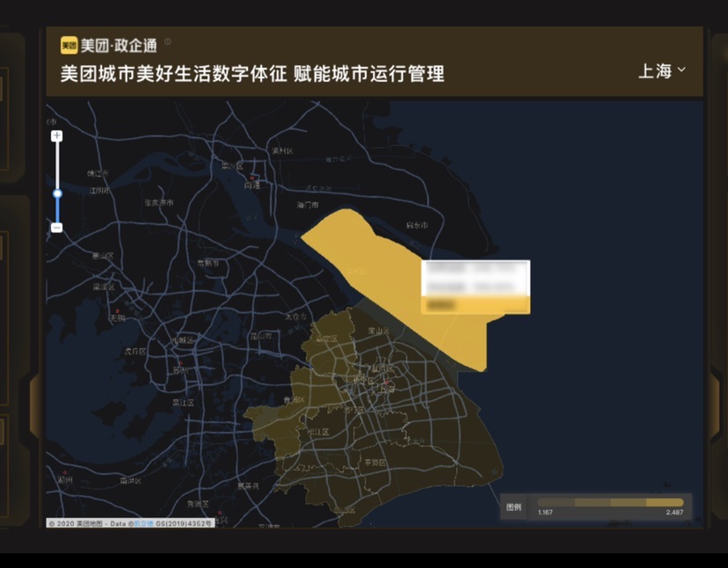The image size is (728, 568).
Task: Click the legend minimum value 1.167
Action: [x=545, y=513]
